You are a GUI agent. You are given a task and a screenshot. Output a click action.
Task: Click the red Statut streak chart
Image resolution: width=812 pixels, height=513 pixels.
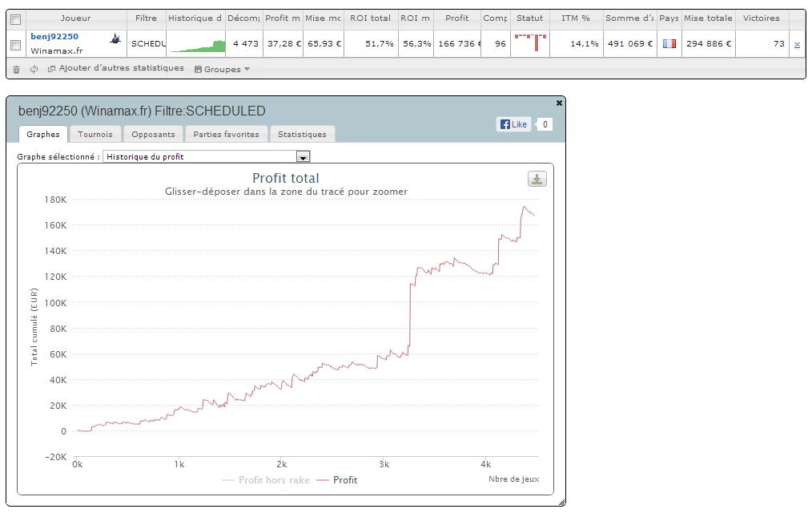tap(530, 42)
